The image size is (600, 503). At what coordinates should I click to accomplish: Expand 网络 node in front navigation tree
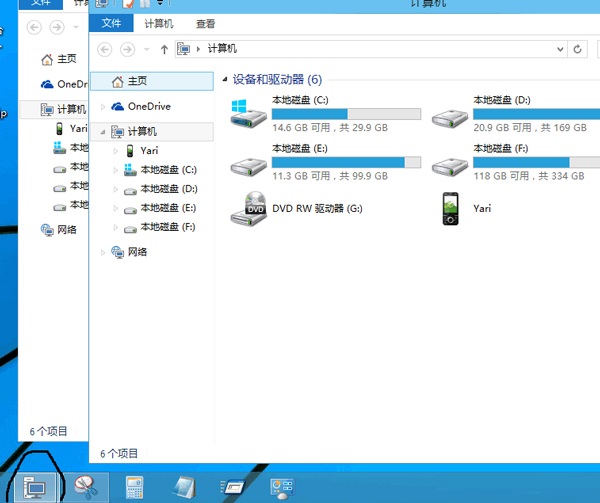[103, 252]
